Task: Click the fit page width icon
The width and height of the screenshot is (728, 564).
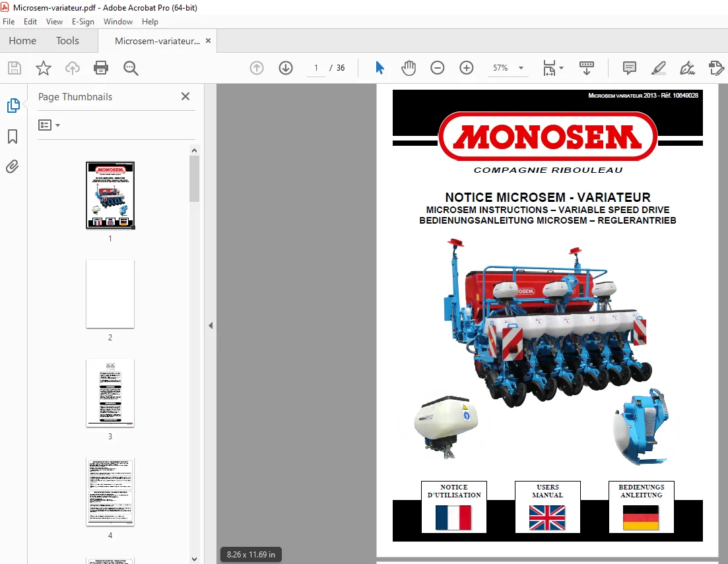Action: pos(549,68)
